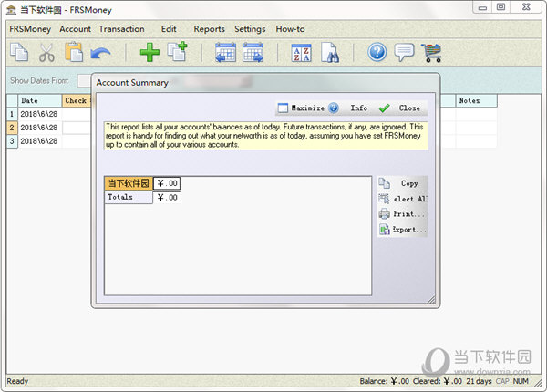Select row 1 number header
Viewport: 547px width, 392px height.
coord(12,114)
